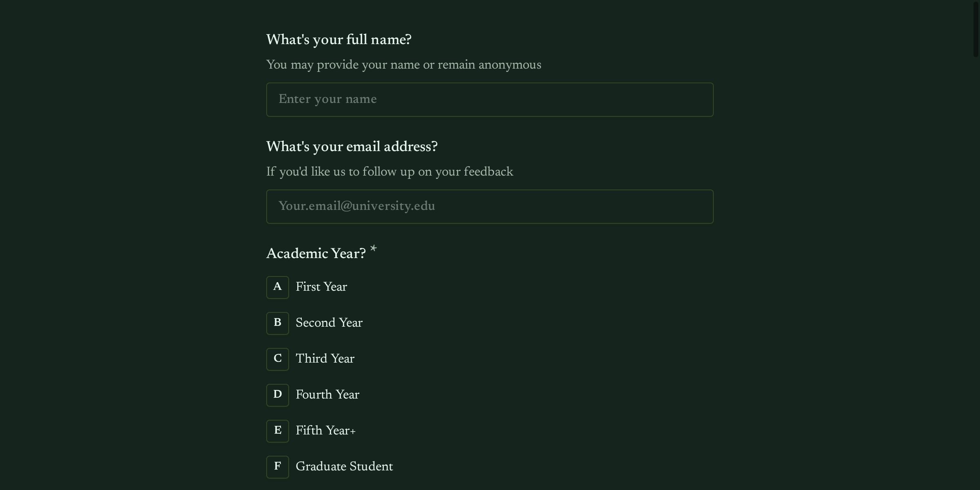
Task: Select "Fourth Year" from the choices
Action: pos(327,395)
